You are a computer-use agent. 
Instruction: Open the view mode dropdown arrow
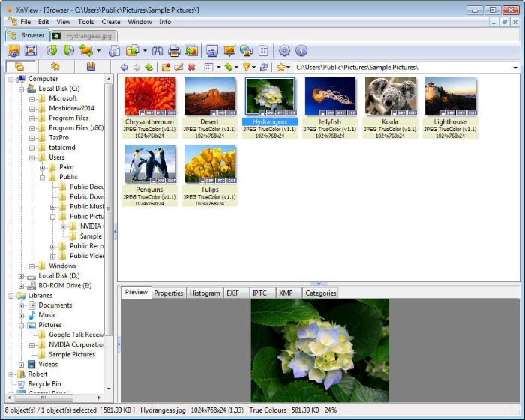219,67
